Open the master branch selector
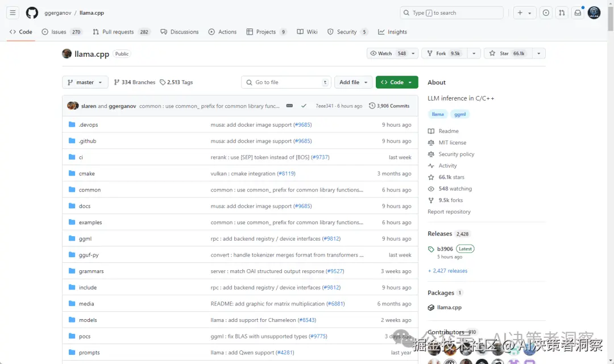 85,82
